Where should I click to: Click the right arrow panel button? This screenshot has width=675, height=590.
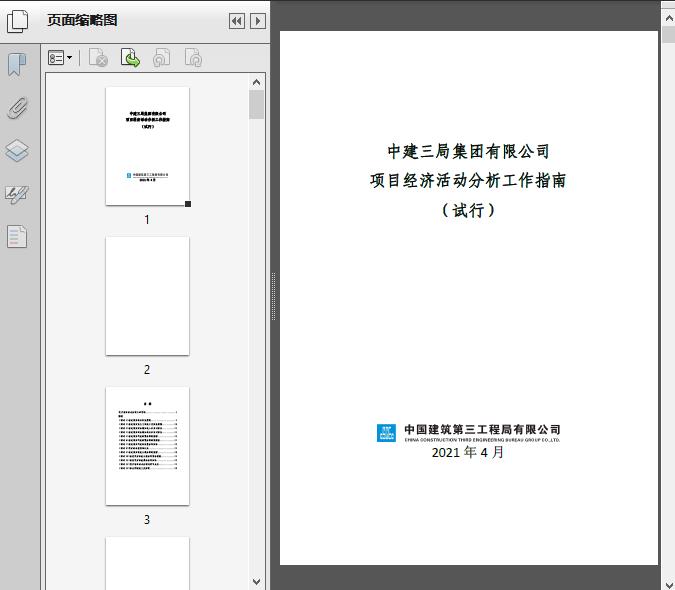pyautogui.click(x=258, y=21)
